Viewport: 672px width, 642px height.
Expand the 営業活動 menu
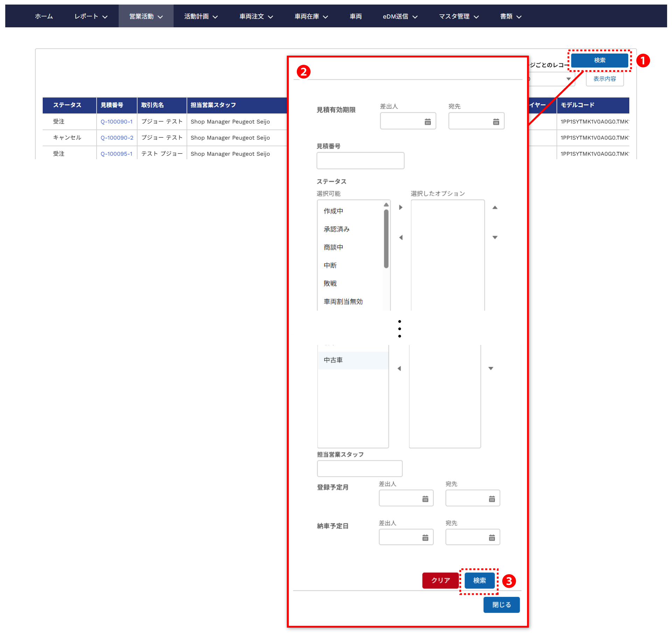tap(146, 16)
